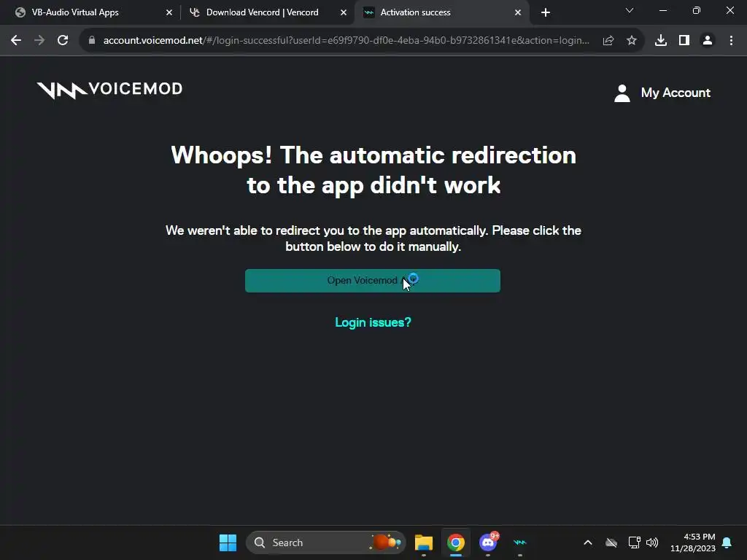Close the VB-Audio Virtual Apps tab

[169, 12]
